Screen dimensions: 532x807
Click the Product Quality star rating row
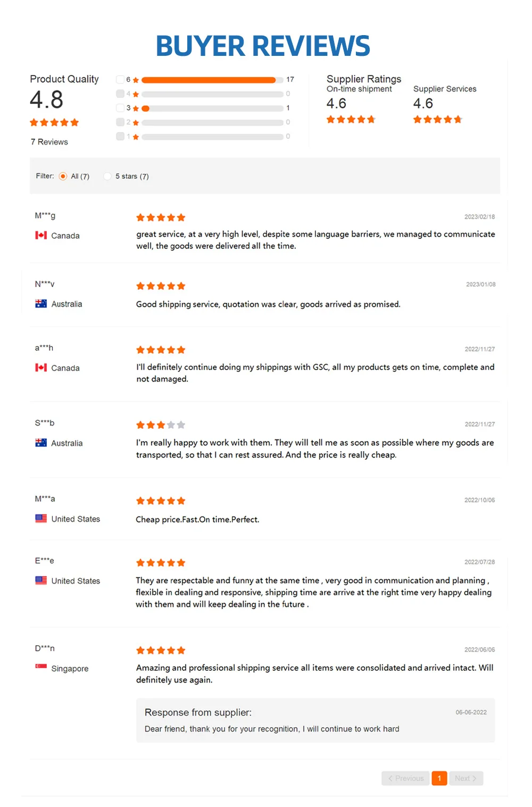54,123
